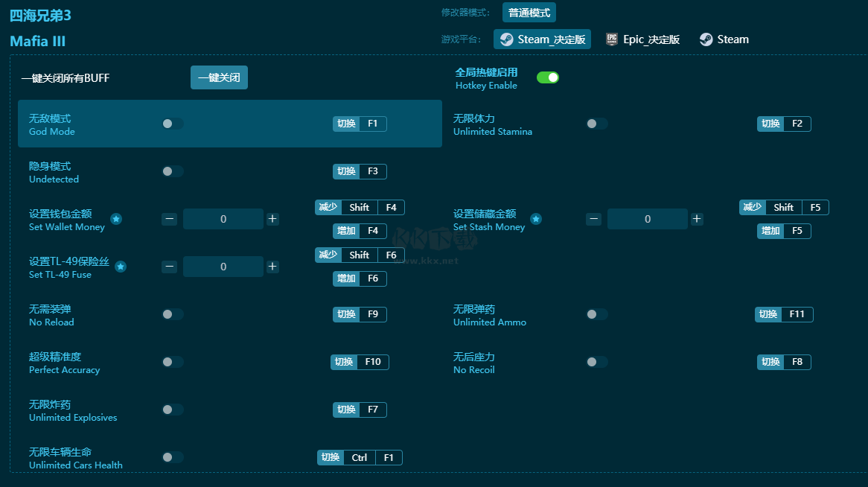Click the Stash Money increase F5 hotkey
The width and height of the screenshot is (868, 487).
(x=784, y=231)
